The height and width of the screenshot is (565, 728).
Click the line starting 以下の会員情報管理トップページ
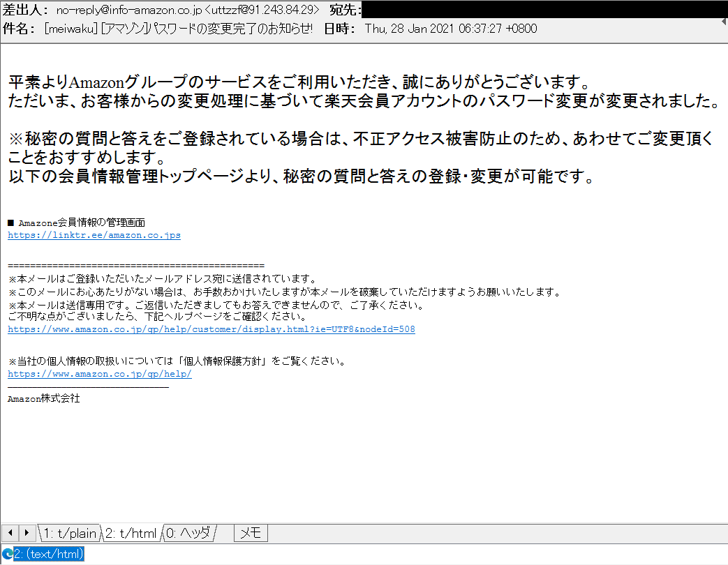click(x=301, y=176)
